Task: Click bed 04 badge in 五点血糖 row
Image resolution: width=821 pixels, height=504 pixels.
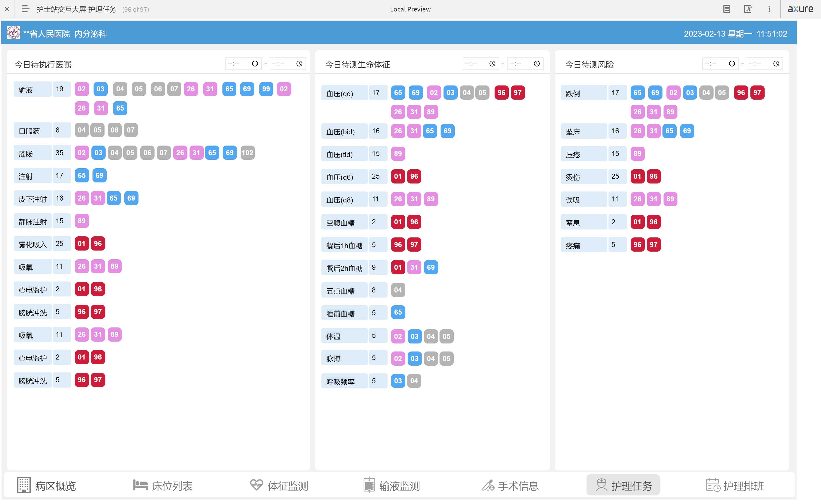Action: coord(398,290)
